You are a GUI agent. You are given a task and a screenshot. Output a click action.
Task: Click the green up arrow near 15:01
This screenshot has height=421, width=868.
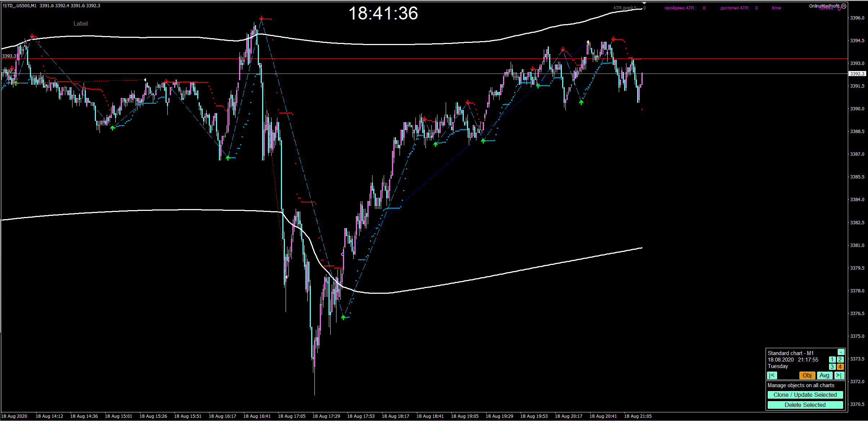pyautogui.click(x=112, y=128)
